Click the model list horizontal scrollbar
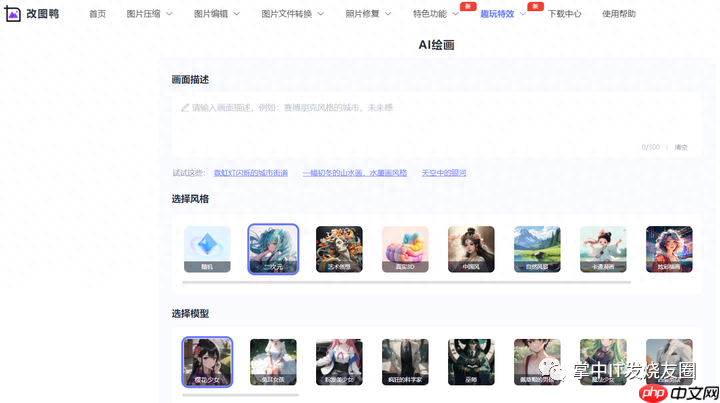The width and height of the screenshot is (720, 403). 240,395
